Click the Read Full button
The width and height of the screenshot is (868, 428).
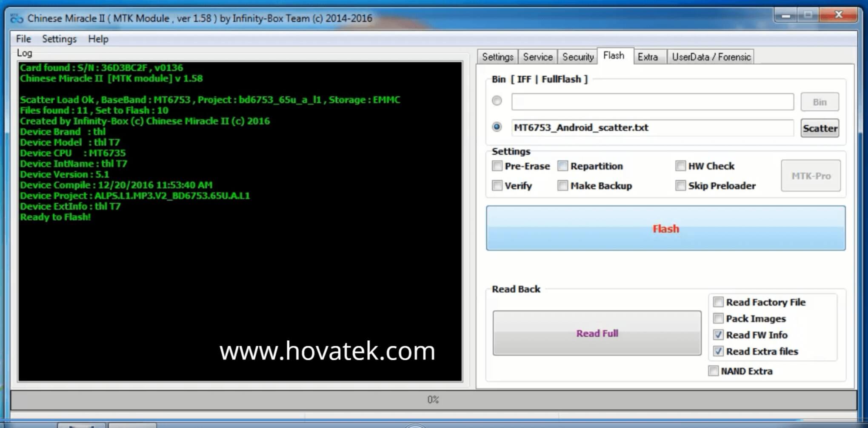597,333
